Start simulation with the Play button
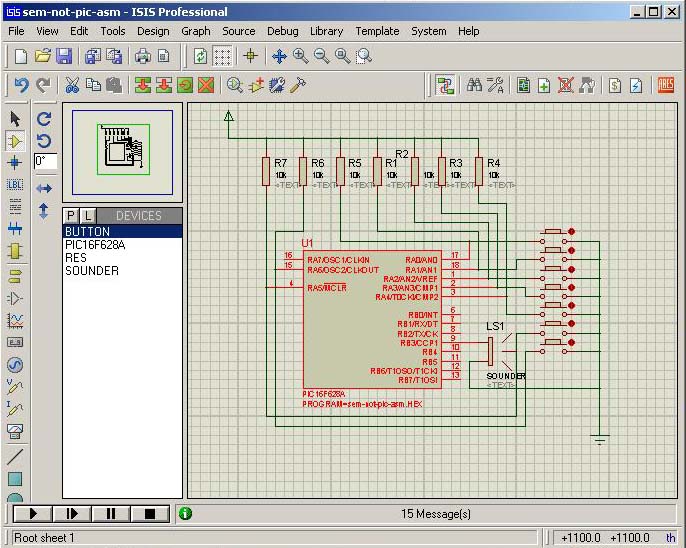 coord(34,514)
